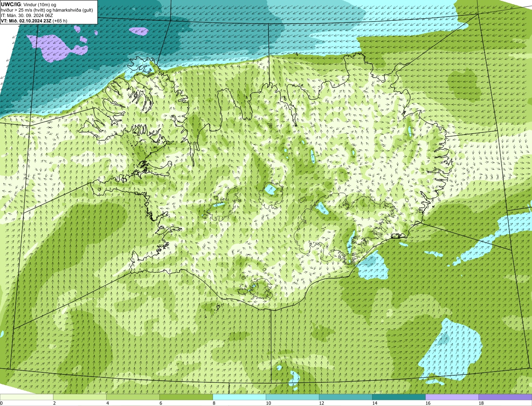Click the '10' tick label on color scale
532x406 pixels.
[x=268, y=403]
